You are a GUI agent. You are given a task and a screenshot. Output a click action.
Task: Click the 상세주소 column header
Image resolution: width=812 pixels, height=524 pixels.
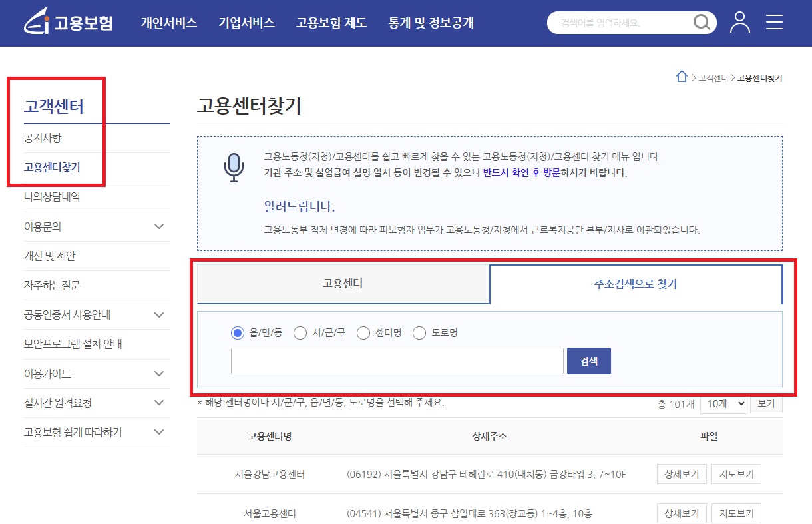point(489,436)
